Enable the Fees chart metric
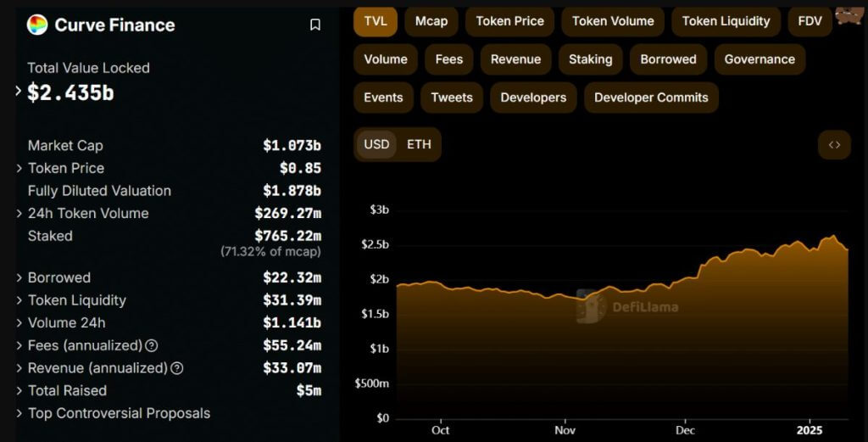The height and width of the screenshot is (442, 868). tap(449, 59)
